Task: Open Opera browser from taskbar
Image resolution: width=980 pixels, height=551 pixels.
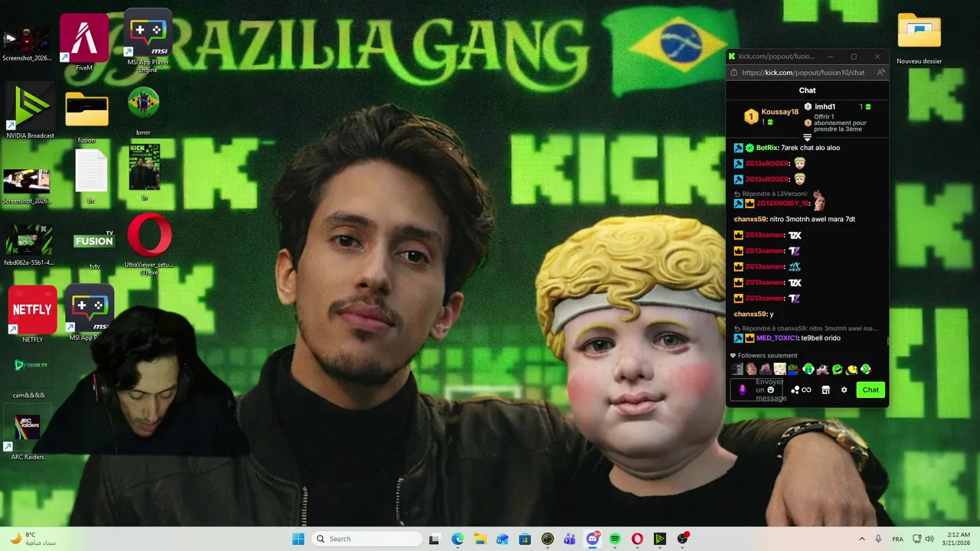Action: [x=637, y=539]
